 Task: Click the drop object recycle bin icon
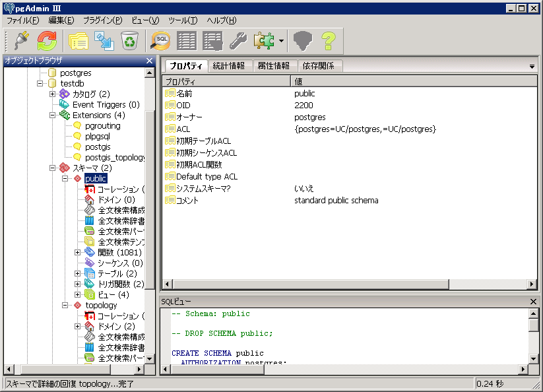point(129,41)
